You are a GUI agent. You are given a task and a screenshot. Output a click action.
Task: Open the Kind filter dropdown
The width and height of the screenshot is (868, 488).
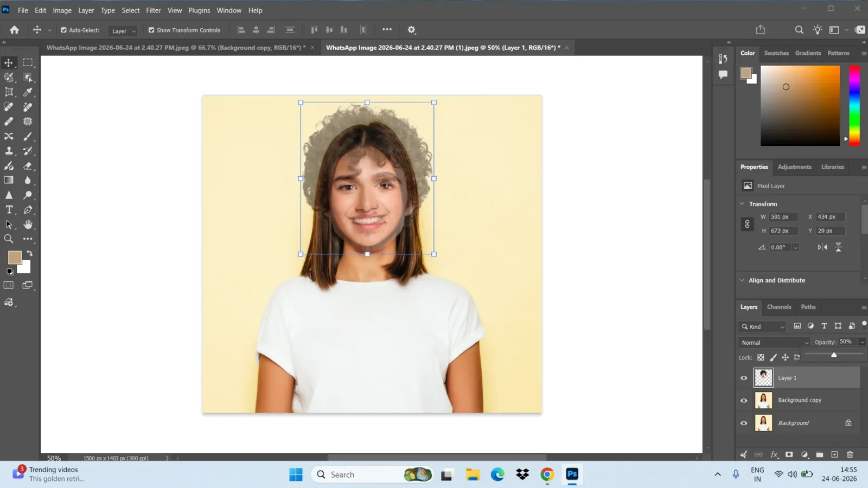(762, 326)
